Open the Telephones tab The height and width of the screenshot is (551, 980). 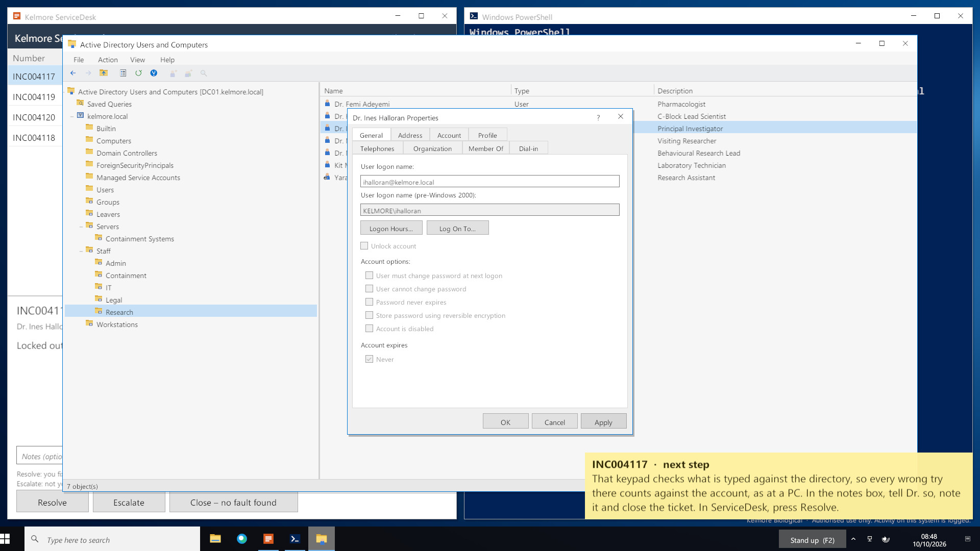click(377, 148)
